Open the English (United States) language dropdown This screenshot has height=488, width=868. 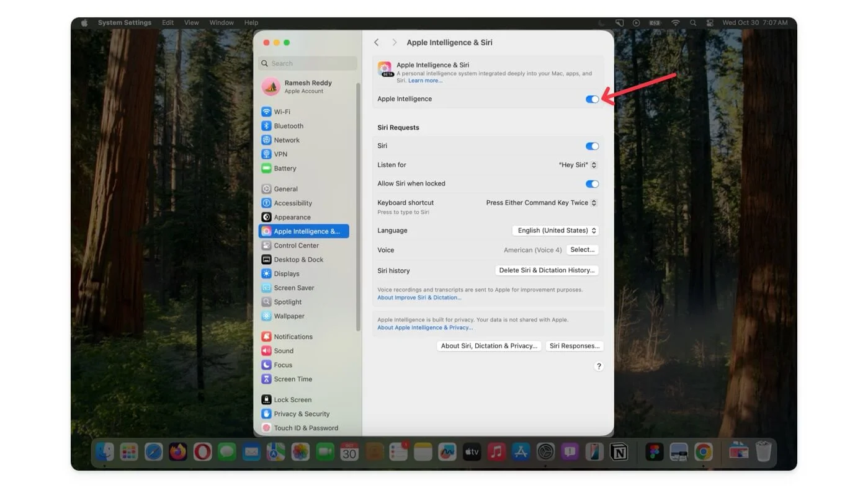click(556, 231)
